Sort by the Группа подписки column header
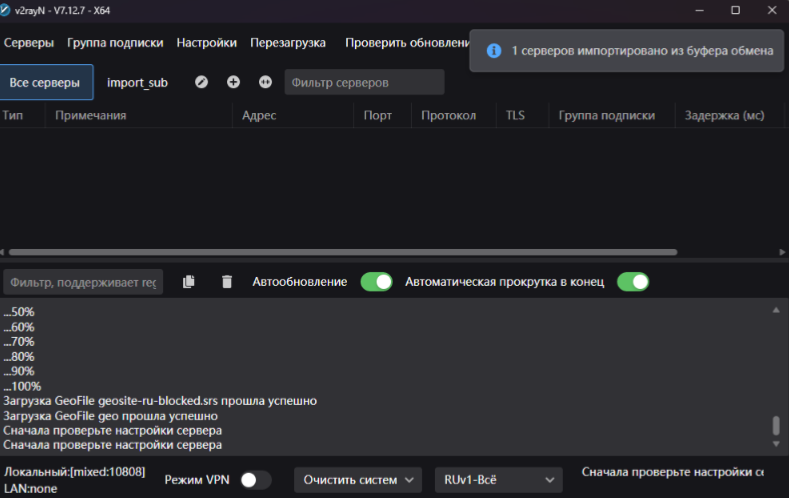Image resolution: width=789 pixels, height=498 pixels. pos(607,115)
